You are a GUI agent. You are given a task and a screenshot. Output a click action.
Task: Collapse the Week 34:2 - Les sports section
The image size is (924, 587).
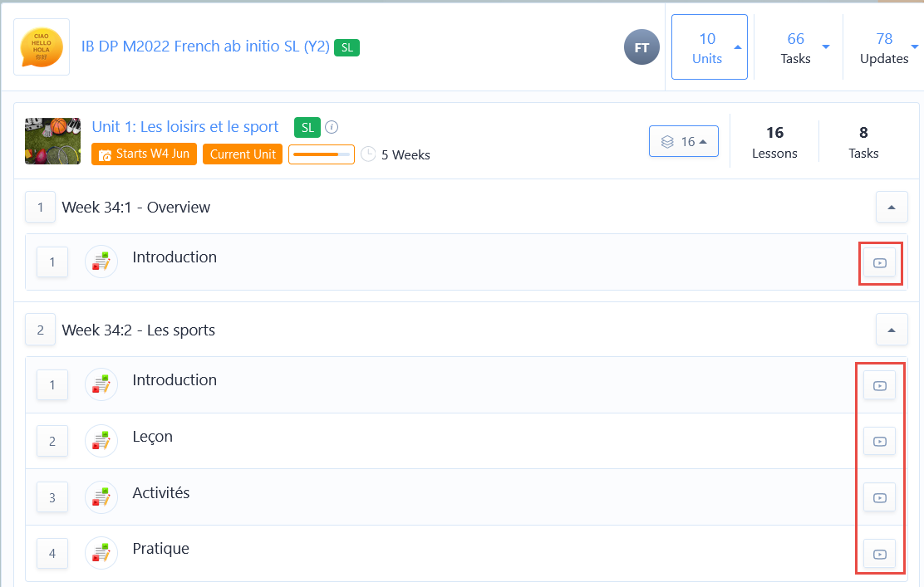[891, 330]
